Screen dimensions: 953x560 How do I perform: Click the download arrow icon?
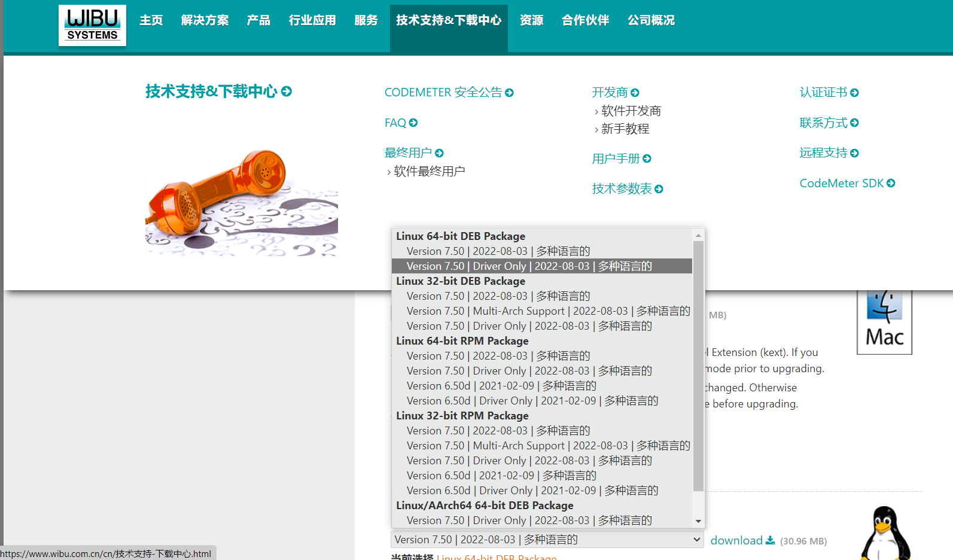pyautogui.click(x=771, y=540)
